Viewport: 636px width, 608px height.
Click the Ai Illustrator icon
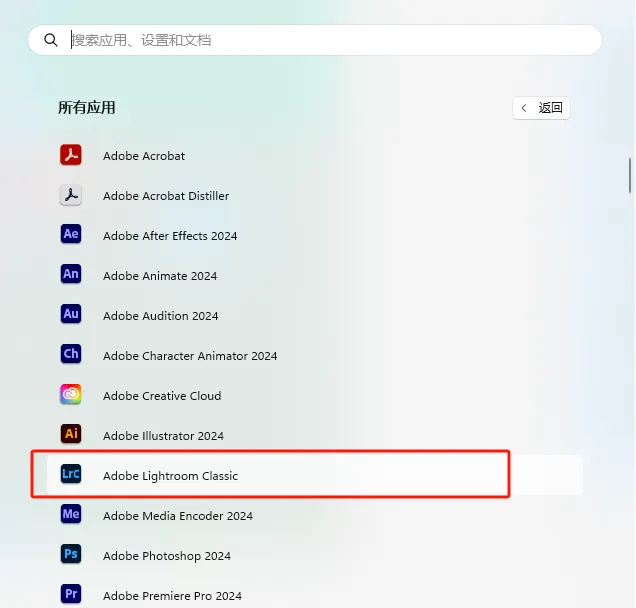tap(71, 434)
